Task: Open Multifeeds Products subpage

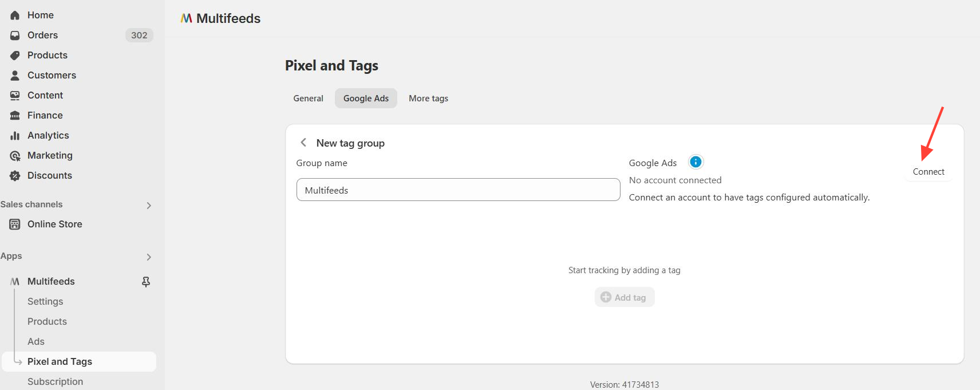Action: tap(47, 321)
